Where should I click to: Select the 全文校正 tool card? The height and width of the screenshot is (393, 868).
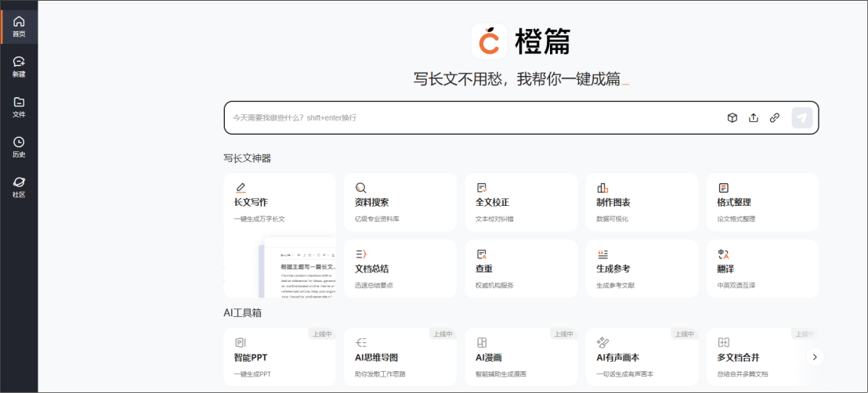pyautogui.click(x=520, y=202)
